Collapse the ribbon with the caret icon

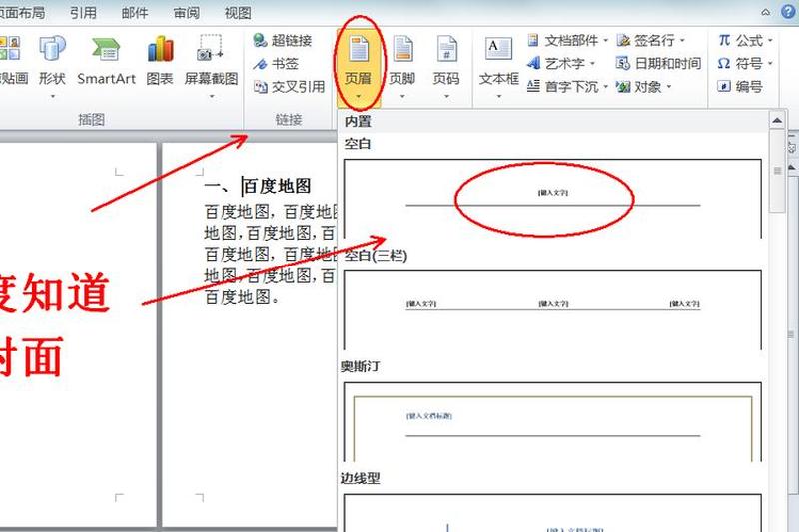[766, 12]
